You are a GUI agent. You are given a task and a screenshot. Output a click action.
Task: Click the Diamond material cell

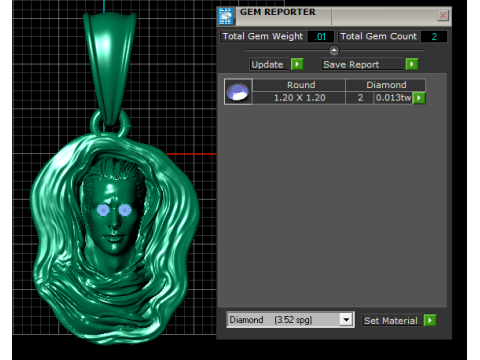(x=386, y=85)
